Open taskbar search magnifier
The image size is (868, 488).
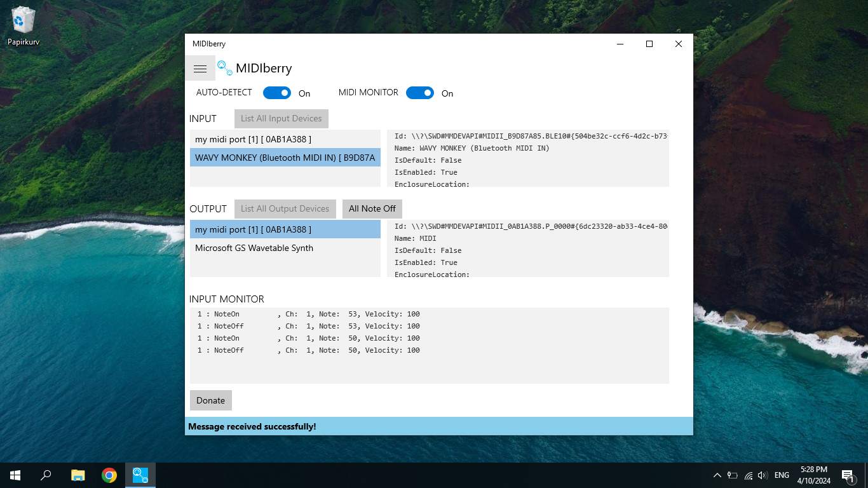click(x=46, y=475)
